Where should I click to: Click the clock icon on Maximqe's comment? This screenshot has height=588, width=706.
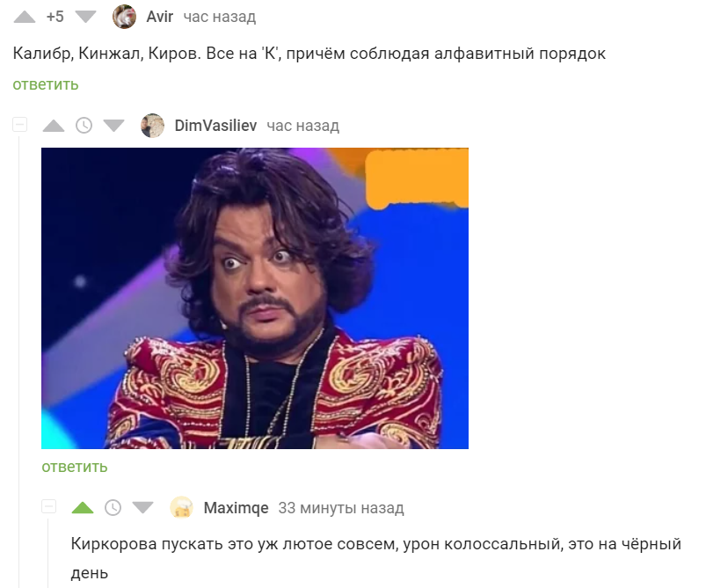pos(113,508)
